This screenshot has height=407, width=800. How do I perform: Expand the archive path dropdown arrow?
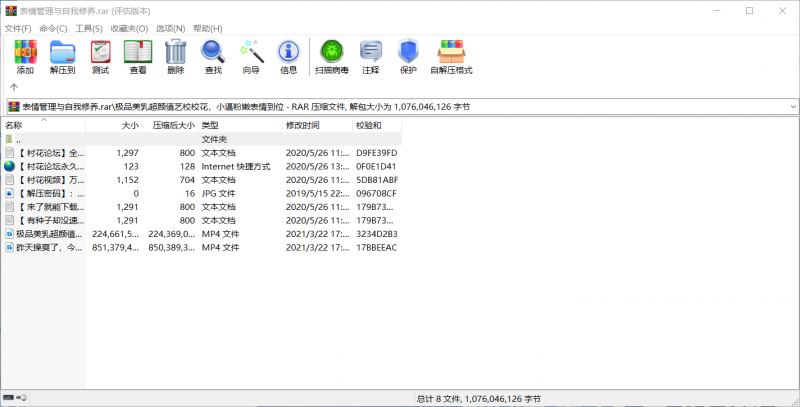(791, 106)
